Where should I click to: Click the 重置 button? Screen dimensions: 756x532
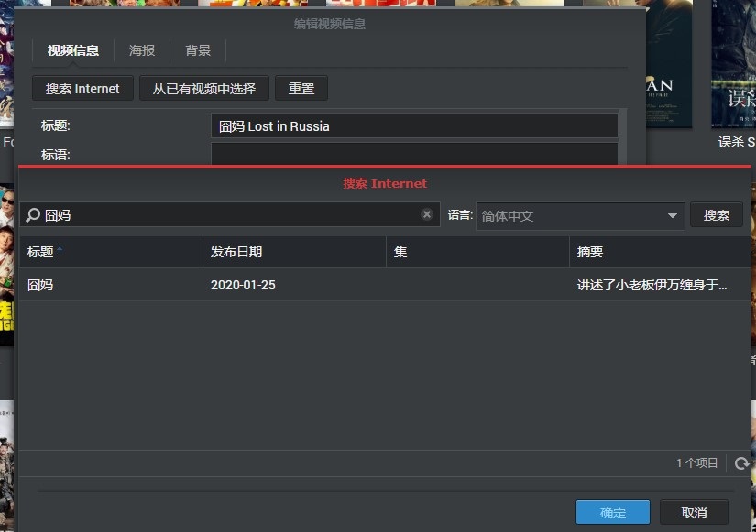(301, 88)
